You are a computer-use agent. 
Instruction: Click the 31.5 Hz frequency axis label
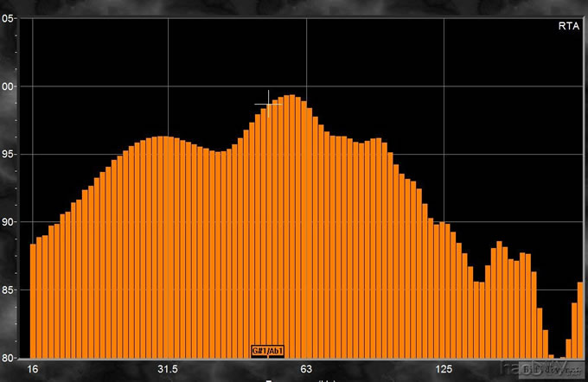168,370
